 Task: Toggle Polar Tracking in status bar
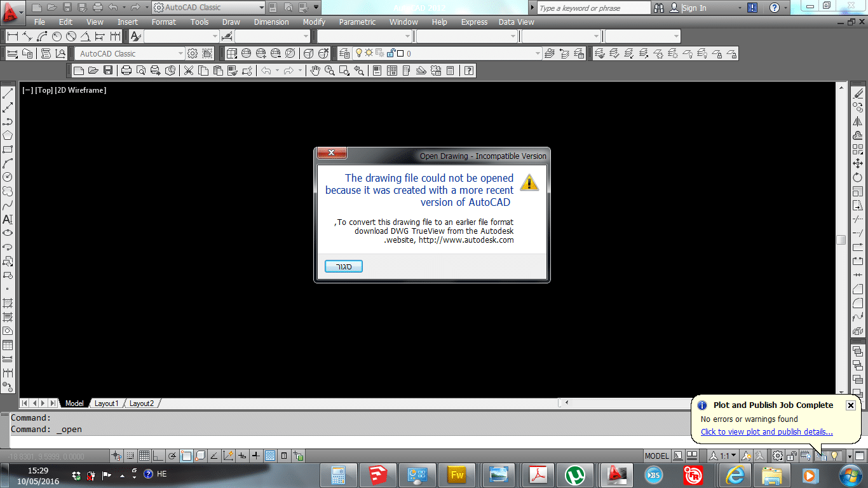(x=172, y=456)
